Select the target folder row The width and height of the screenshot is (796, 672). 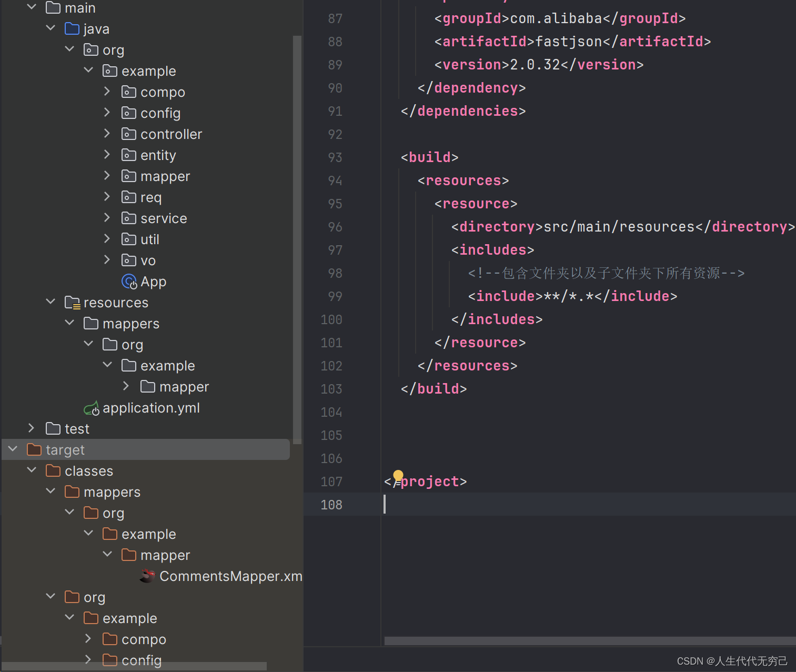[x=146, y=449]
